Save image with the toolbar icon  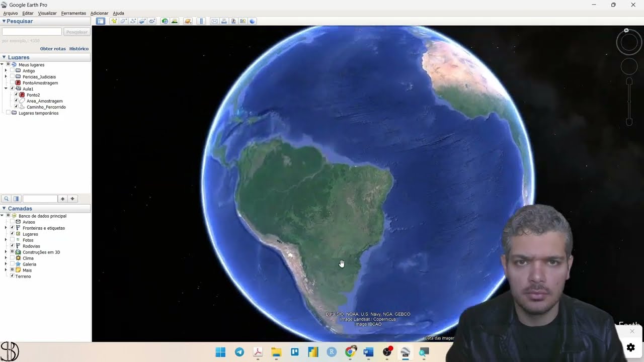(233, 21)
